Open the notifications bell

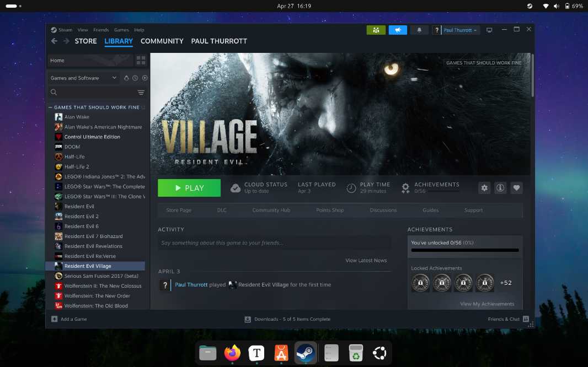tap(419, 30)
